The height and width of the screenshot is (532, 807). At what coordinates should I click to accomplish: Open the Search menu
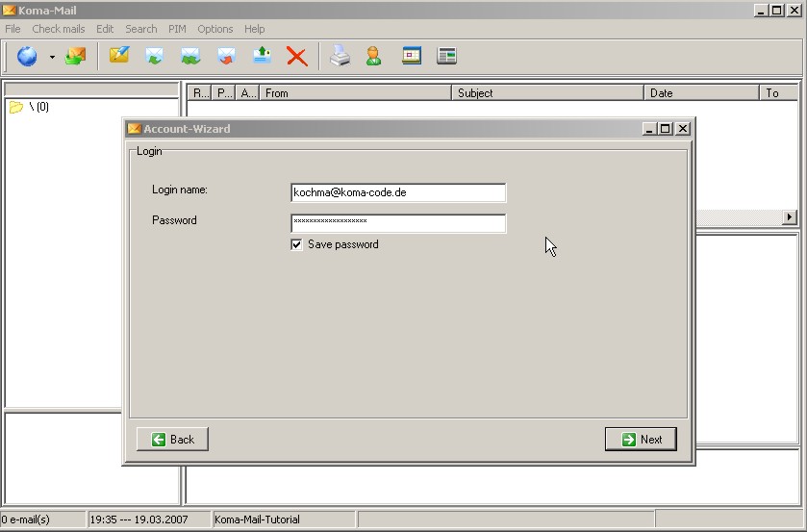141,29
